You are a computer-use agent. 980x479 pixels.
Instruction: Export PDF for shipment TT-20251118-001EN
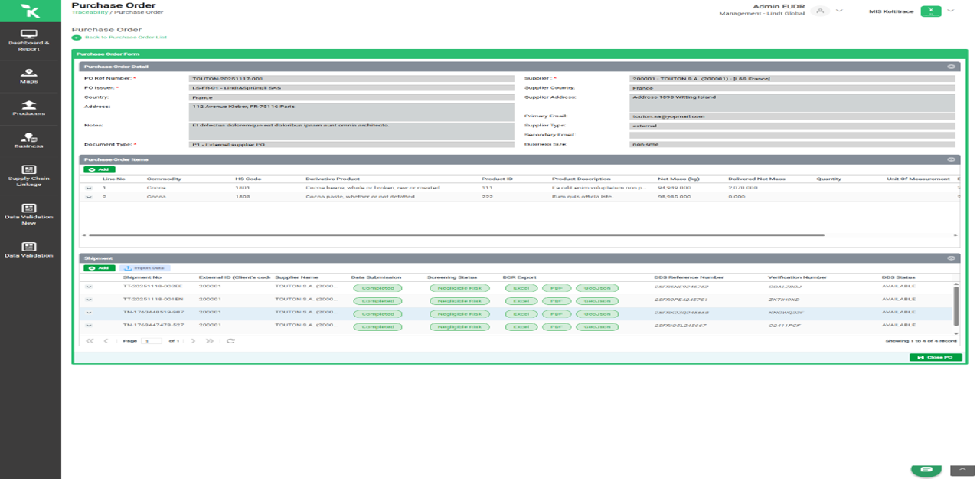pyautogui.click(x=556, y=301)
